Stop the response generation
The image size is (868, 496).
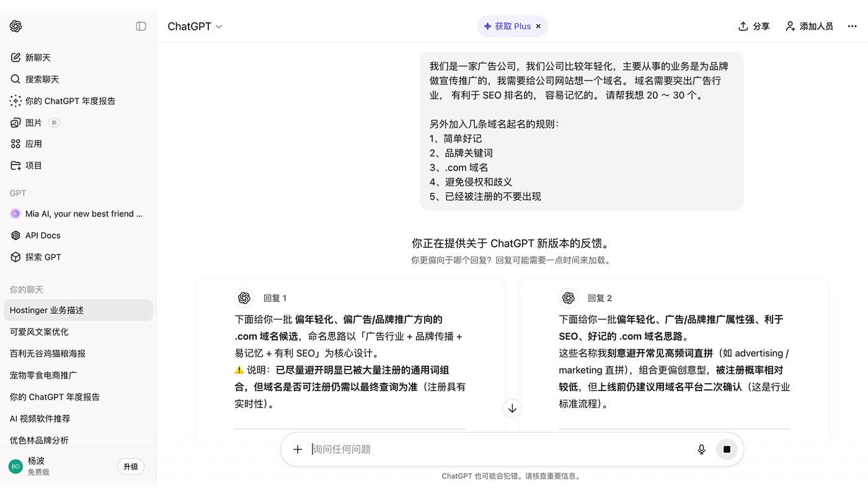[x=727, y=449]
